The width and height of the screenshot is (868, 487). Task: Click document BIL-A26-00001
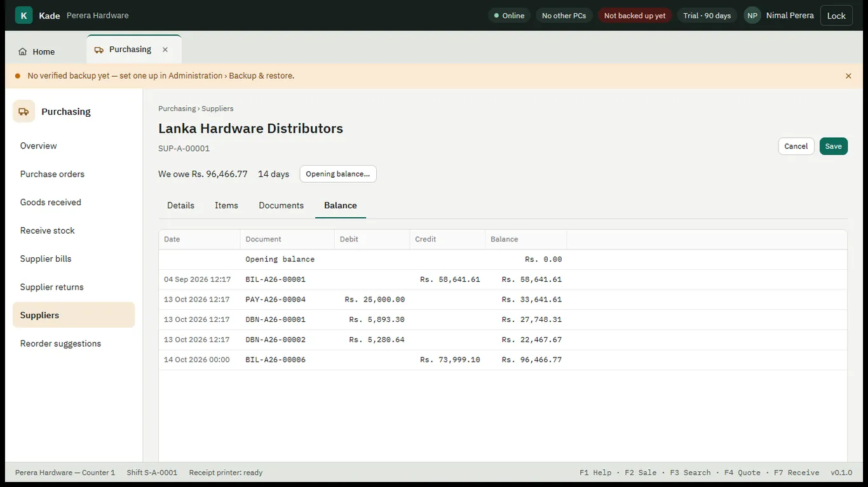tap(276, 279)
